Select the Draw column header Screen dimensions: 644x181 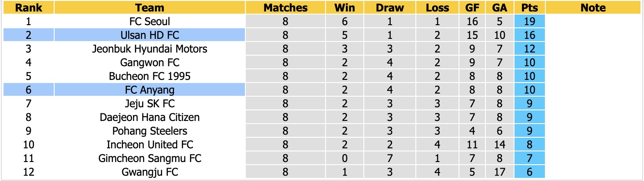[x=390, y=8]
